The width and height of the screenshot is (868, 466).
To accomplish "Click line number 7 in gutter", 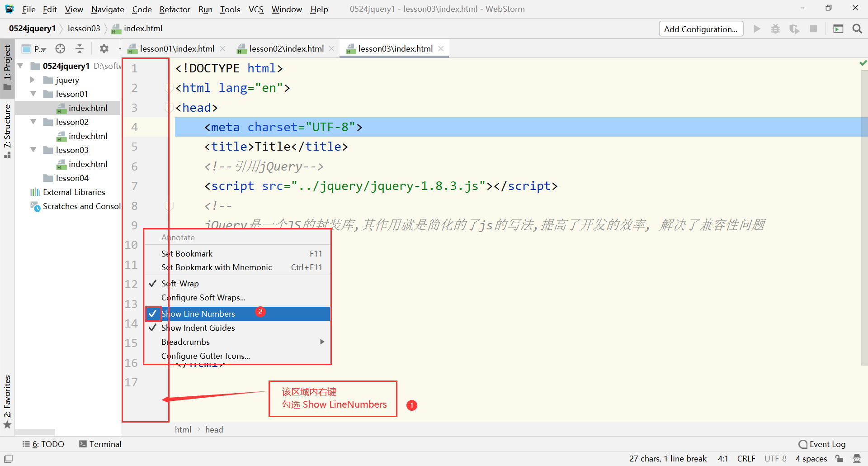I will [x=134, y=186].
